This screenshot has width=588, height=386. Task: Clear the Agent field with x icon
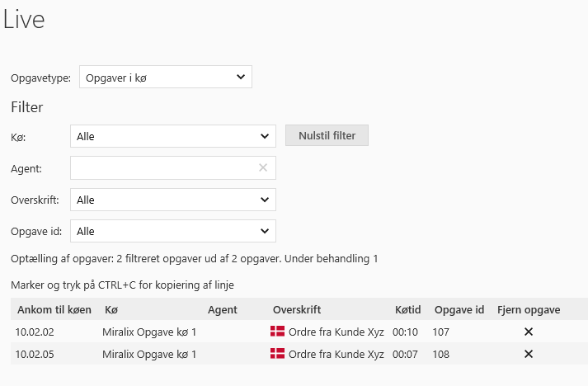coord(263,168)
